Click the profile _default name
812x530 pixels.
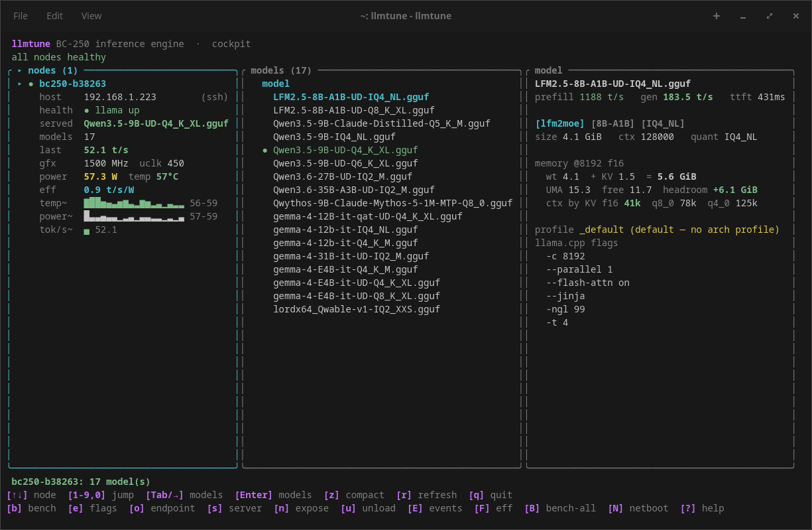pyautogui.click(x=602, y=230)
